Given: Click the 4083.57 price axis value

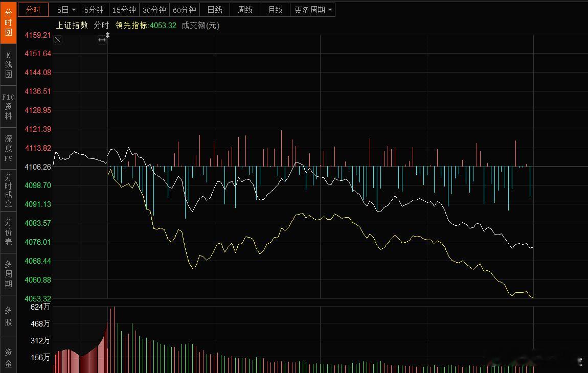Looking at the screenshot, I should [x=38, y=223].
